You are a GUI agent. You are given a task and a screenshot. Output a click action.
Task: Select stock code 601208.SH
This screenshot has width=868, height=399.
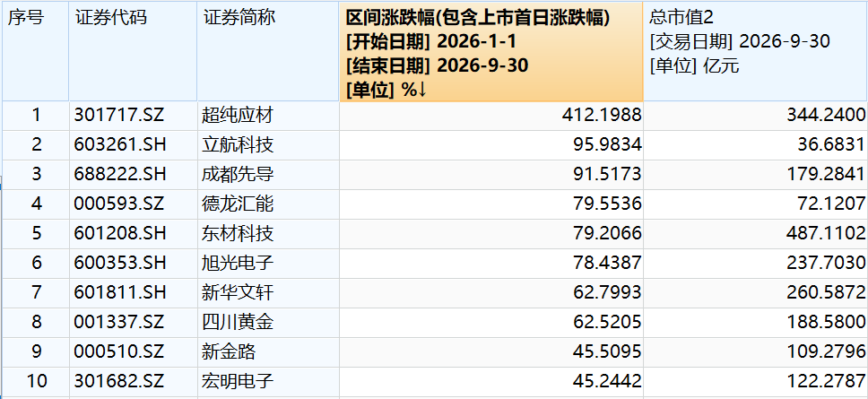point(120,233)
